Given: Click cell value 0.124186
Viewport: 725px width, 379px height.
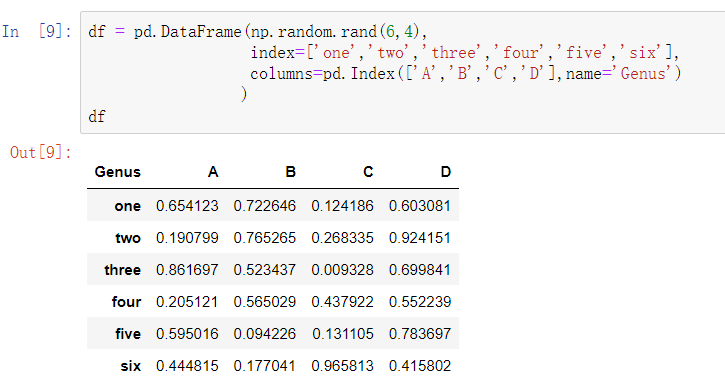Looking at the screenshot, I should 343,206.
